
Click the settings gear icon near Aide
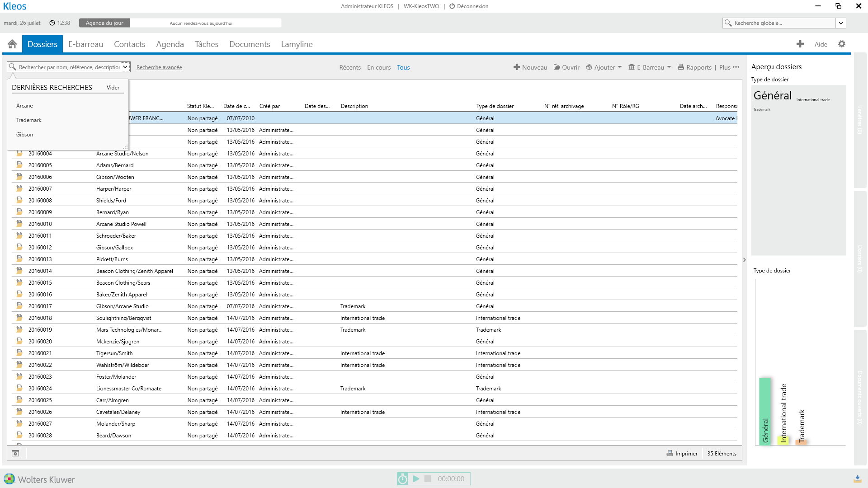pyautogui.click(x=841, y=44)
